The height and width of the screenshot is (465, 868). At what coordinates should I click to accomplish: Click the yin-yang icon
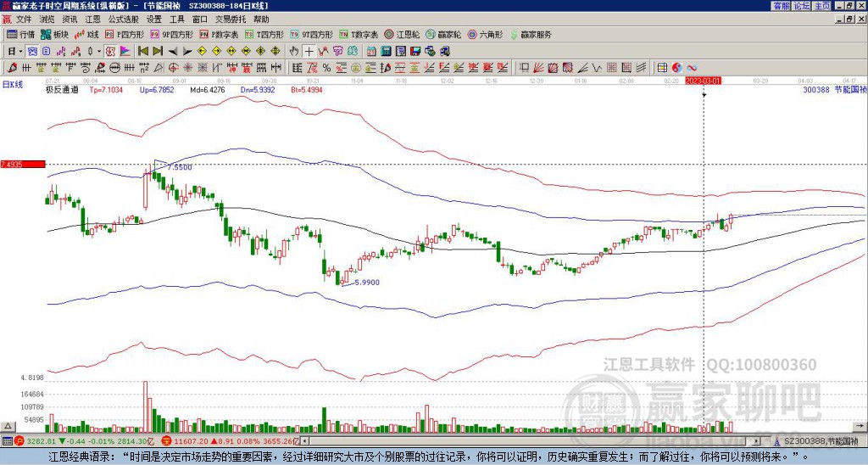pos(677,68)
